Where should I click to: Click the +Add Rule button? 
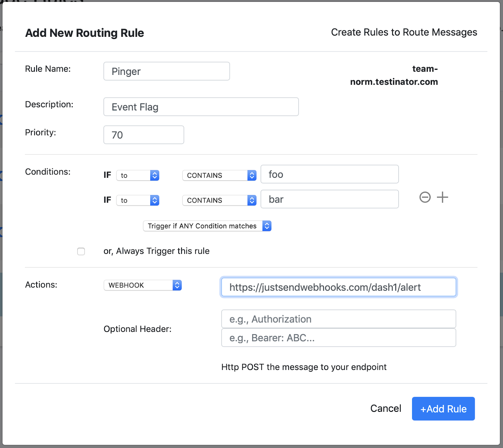(x=443, y=409)
